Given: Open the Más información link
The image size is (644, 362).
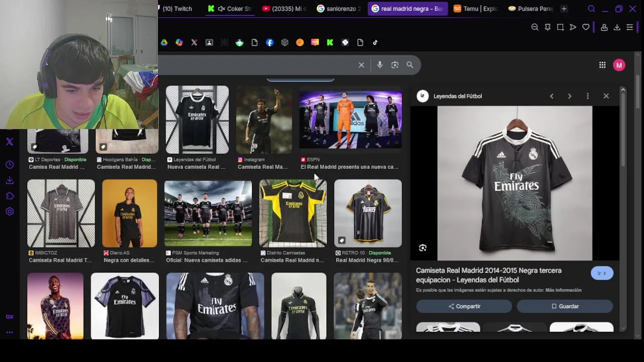Looking at the screenshot, I should click(x=563, y=290).
